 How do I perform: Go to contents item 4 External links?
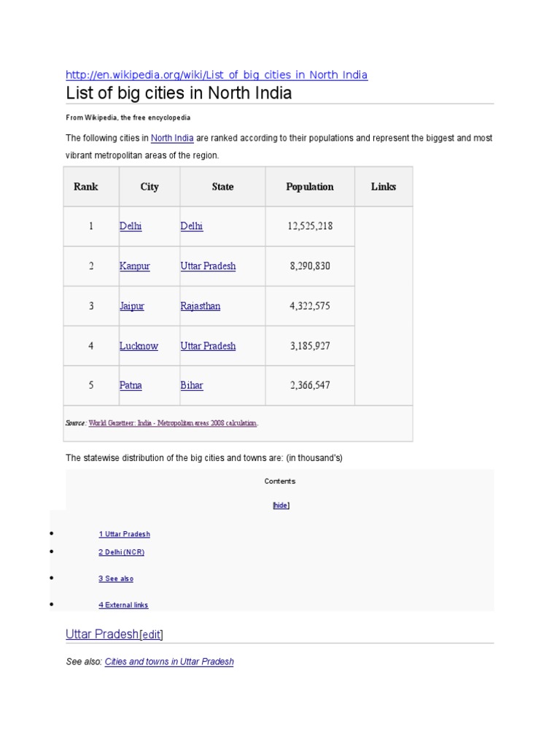(x=123, y=605)
